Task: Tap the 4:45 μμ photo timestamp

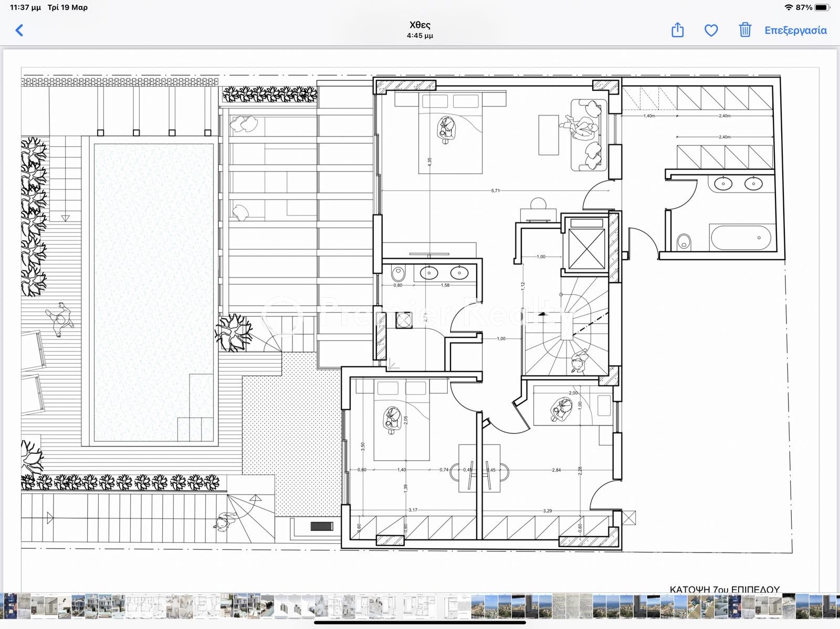Action: (x=419, y=36)
